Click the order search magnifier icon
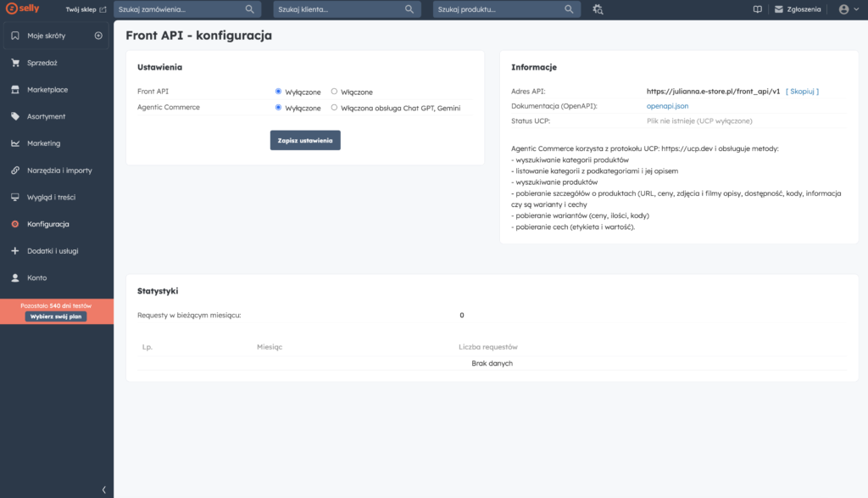 [x=250, y=9]
